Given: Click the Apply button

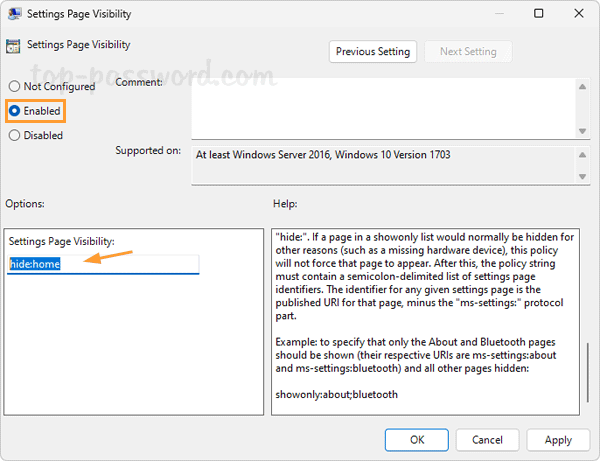Looking at the screenshot, I should point(558,440).
